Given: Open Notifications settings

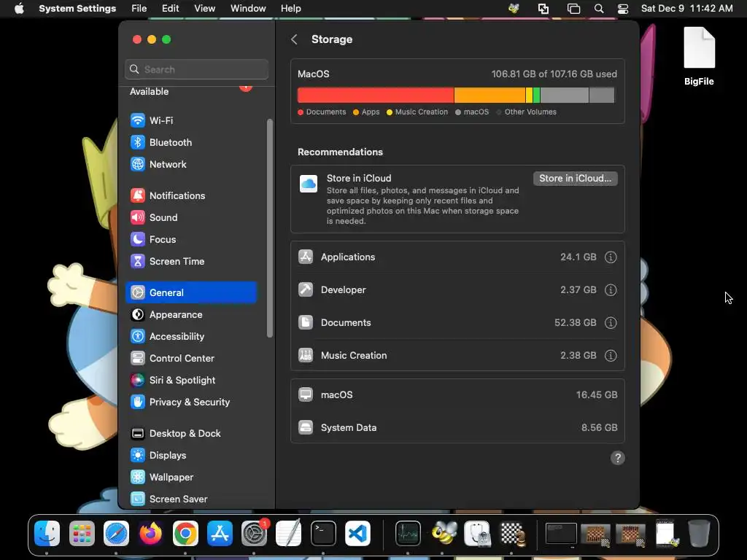Looking at the screenshot, I should click(x=191, y=195).
